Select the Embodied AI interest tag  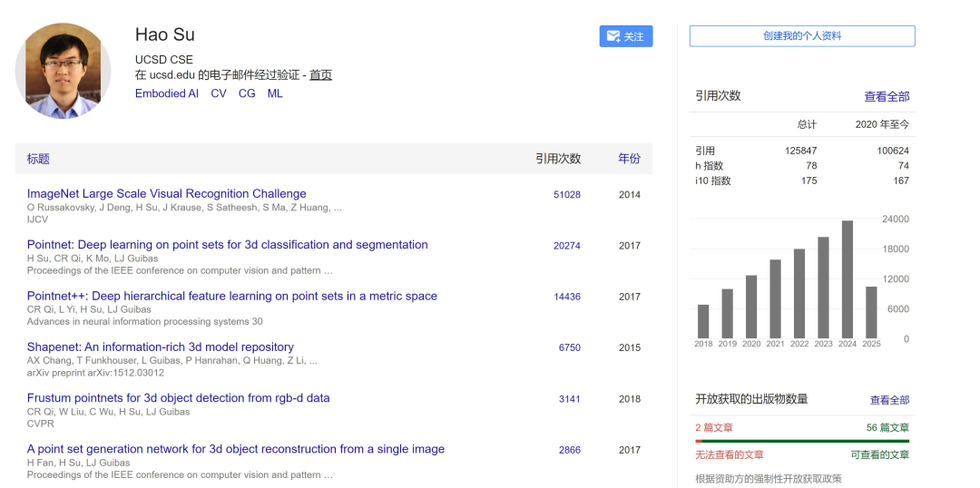point(167,93)
